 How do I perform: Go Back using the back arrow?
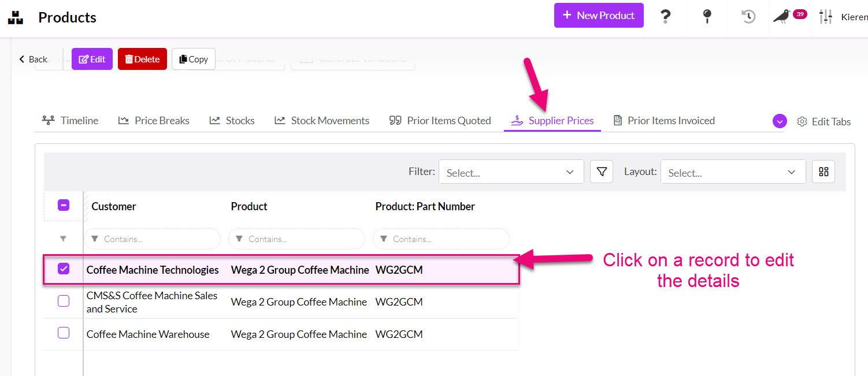[33, 59]
